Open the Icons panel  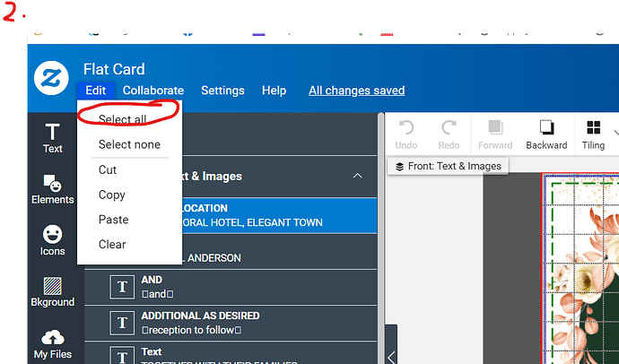[x=53, y=240]
